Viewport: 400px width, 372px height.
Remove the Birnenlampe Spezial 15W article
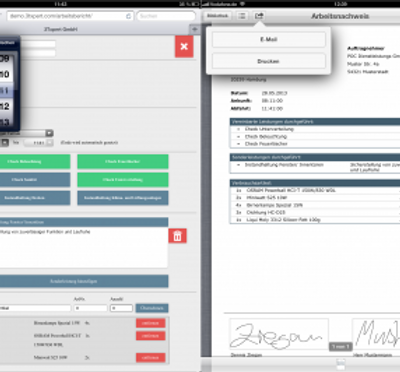tap(150, 323)
